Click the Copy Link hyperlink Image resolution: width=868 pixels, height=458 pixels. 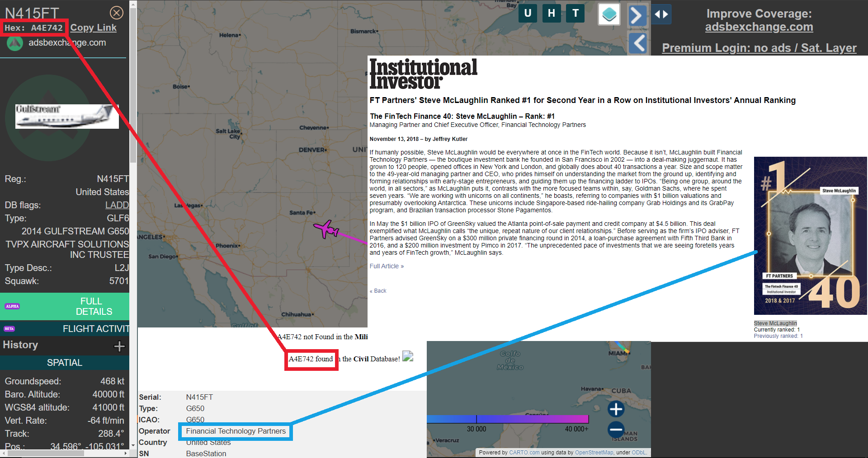(93, 28)
